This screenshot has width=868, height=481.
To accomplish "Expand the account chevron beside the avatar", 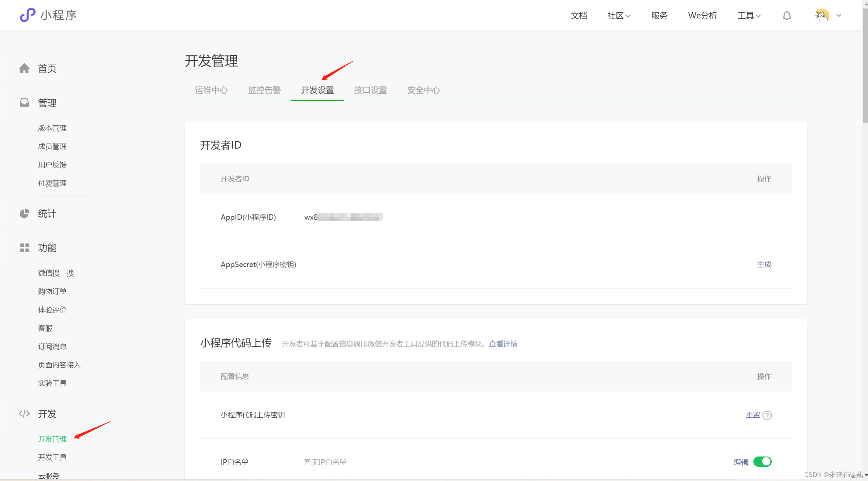I will 838,15.
